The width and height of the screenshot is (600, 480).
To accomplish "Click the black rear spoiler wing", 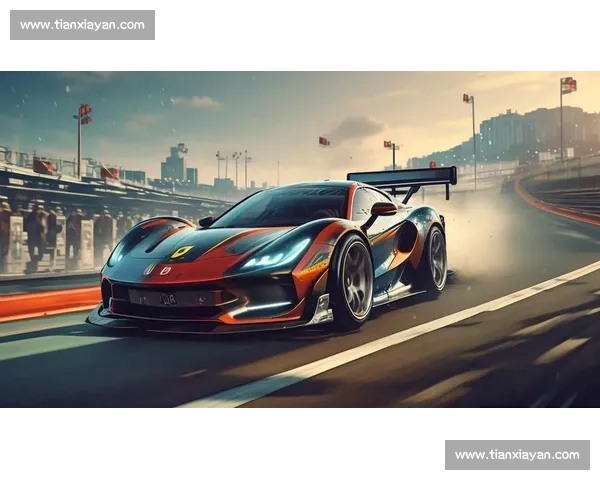I will 402,177.
